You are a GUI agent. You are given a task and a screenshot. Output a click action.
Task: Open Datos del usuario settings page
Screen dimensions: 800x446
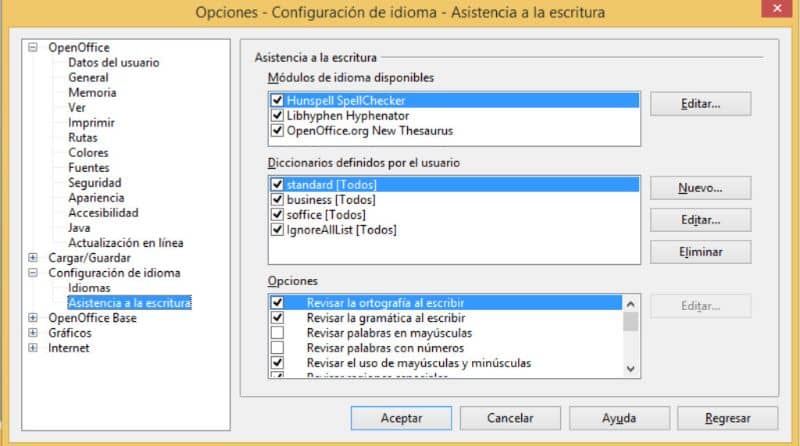tap(113, 63)
